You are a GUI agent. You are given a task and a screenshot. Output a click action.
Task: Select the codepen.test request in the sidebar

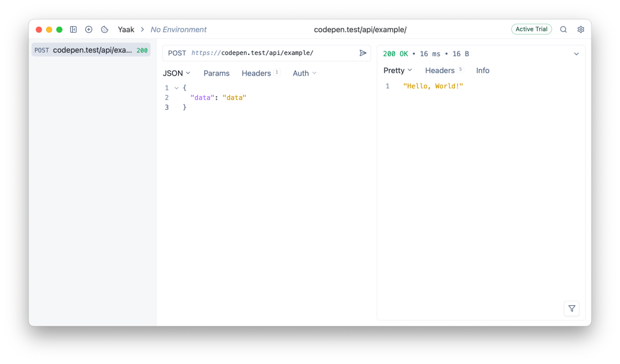[91, 50]
